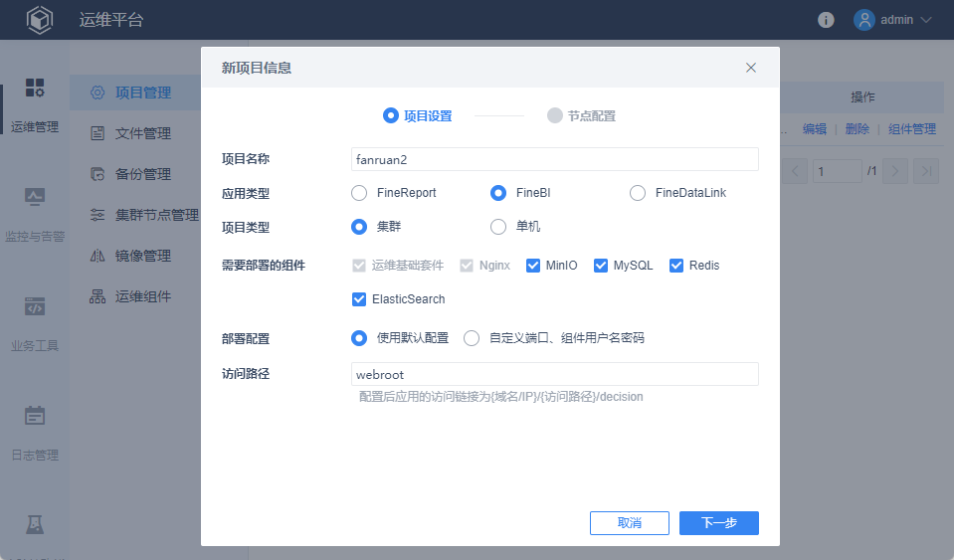Click the 项目管理 gear icon
This screenshot has width=954, height=560.
click(97, 93)
